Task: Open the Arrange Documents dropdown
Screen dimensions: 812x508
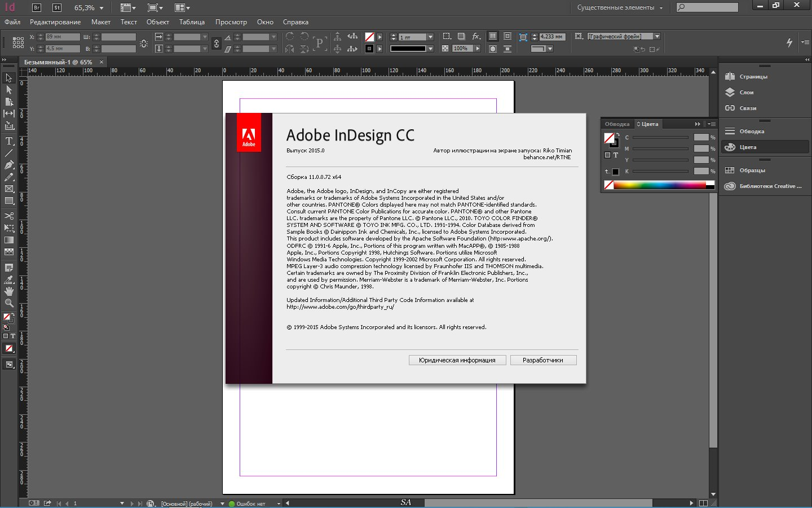Action: click(x=182, y=8)
